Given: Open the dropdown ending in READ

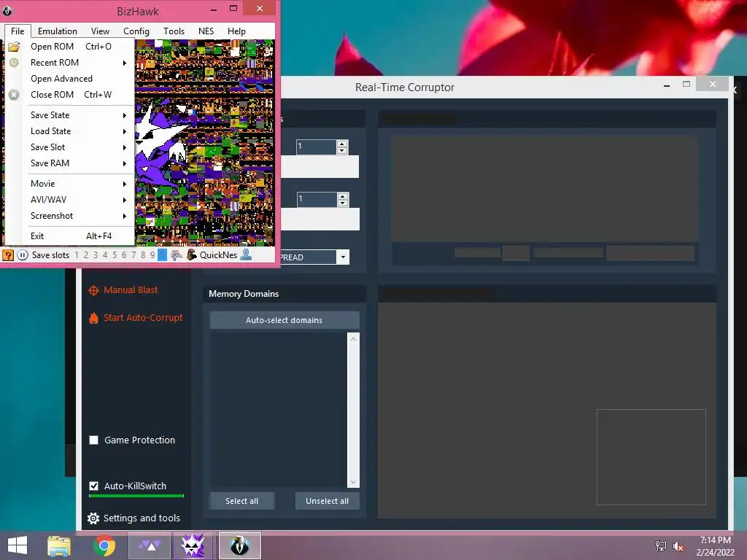Looking at the screenshot, I should [343, 257].
